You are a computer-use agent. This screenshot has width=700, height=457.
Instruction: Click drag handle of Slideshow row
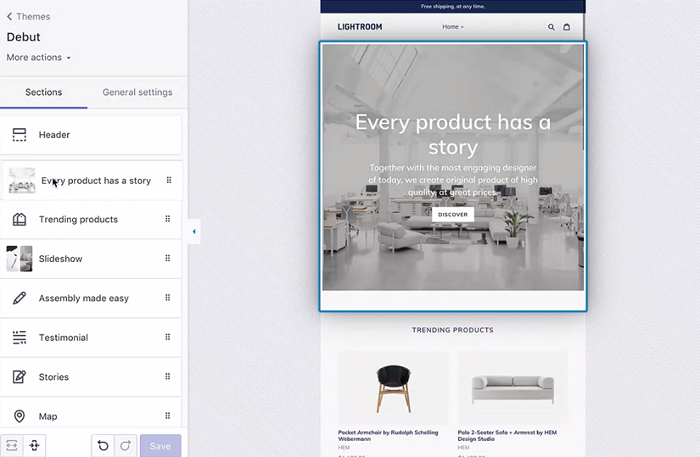[x=168, y=258]
